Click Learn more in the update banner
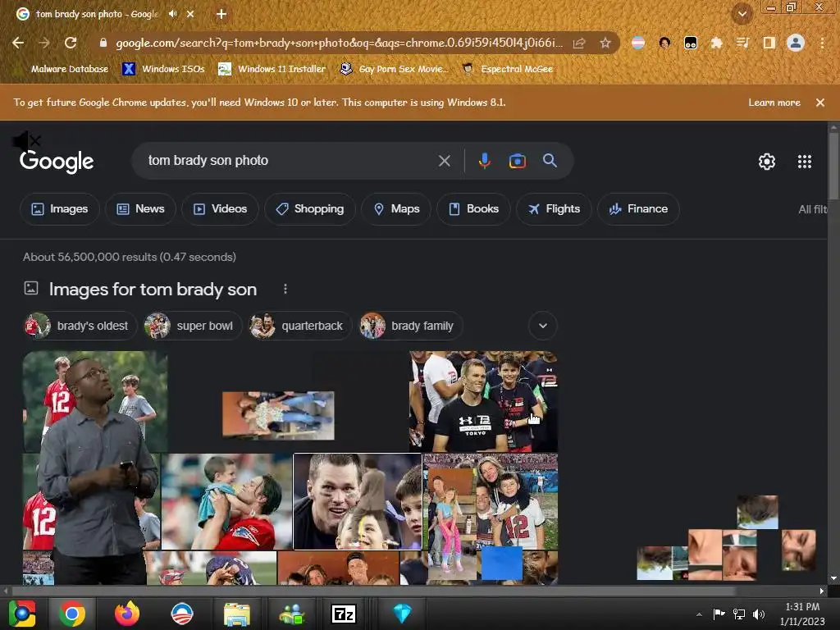This screenshot has height=630, width=840. point(774,103)
